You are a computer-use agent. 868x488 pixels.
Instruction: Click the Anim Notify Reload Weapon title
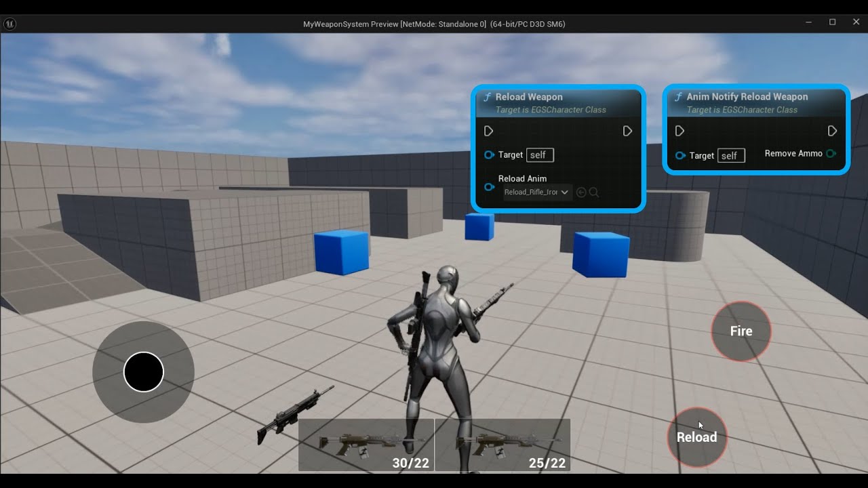[x=747, y=97]
